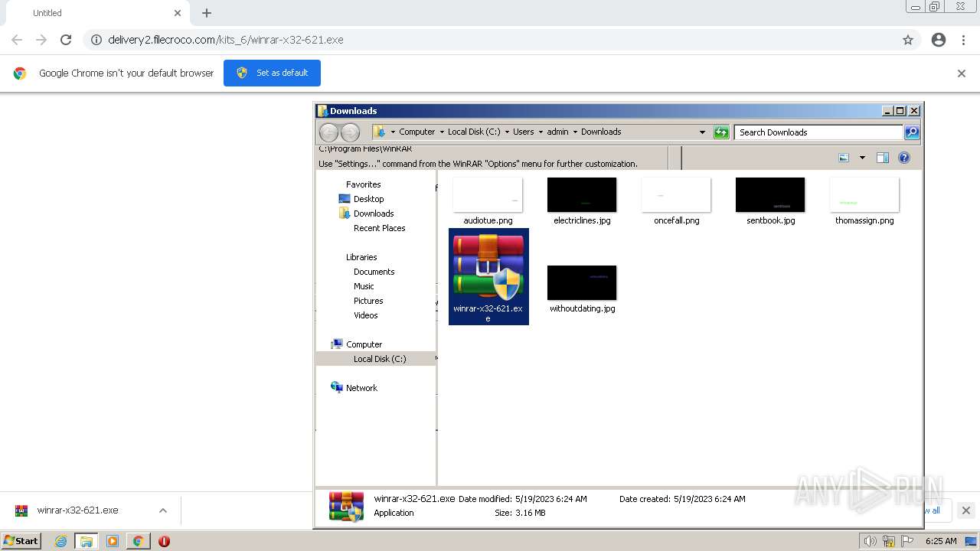Open the view options dropdown arrow

point(862,158)
